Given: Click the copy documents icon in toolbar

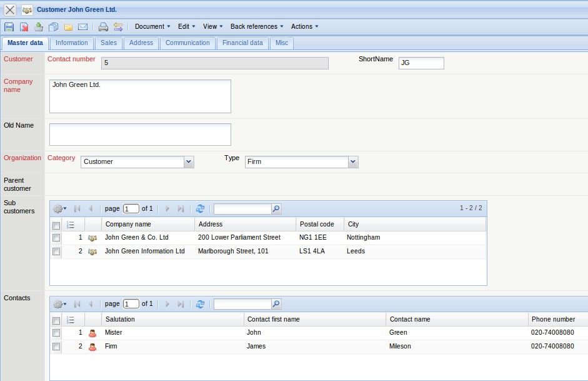Looking at the screenshot, I should 53,27.
